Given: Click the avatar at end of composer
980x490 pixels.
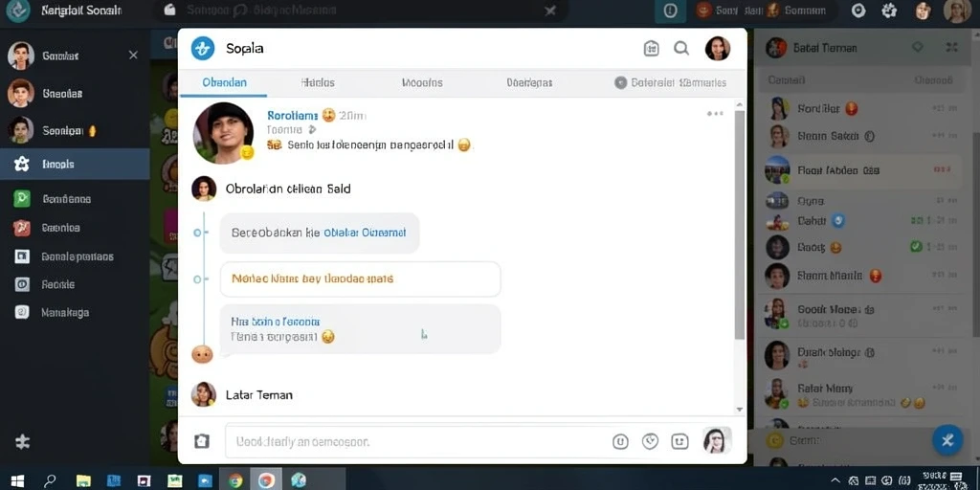Looking at the screenshot, I should (x=717, y=440).
